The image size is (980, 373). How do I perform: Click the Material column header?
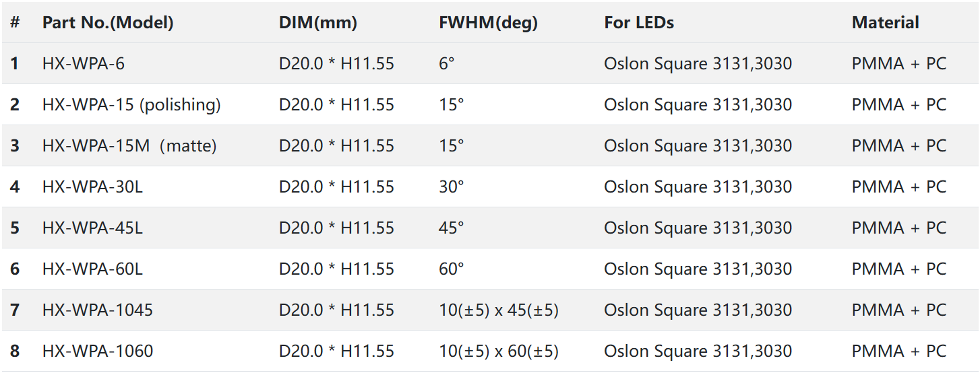coord(885,23)
